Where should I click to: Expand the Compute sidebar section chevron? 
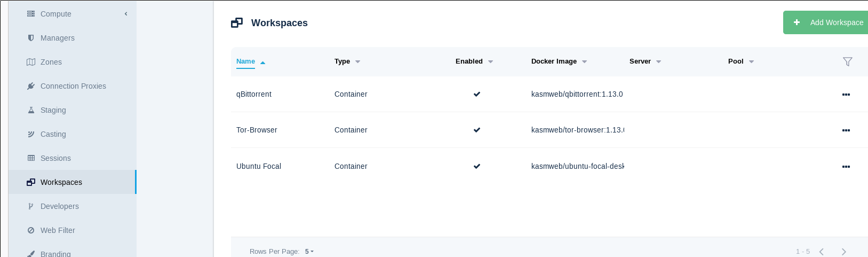tap(126, 14)
